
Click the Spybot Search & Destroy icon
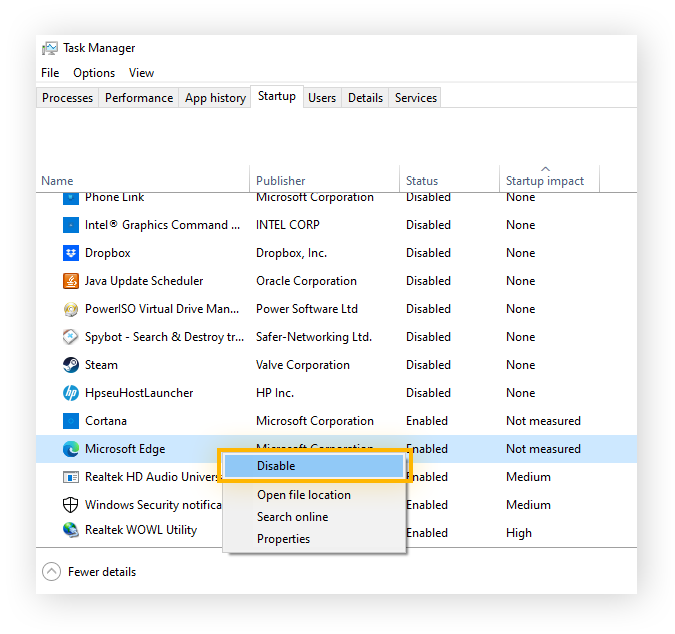click(71, 337)
